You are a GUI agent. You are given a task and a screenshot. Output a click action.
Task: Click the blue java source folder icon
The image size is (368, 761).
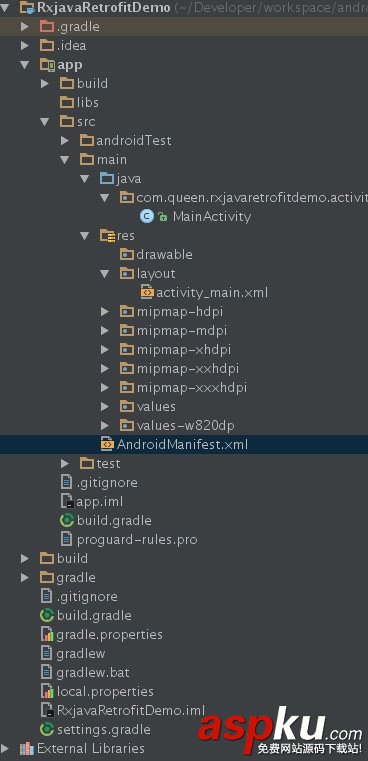107,179
